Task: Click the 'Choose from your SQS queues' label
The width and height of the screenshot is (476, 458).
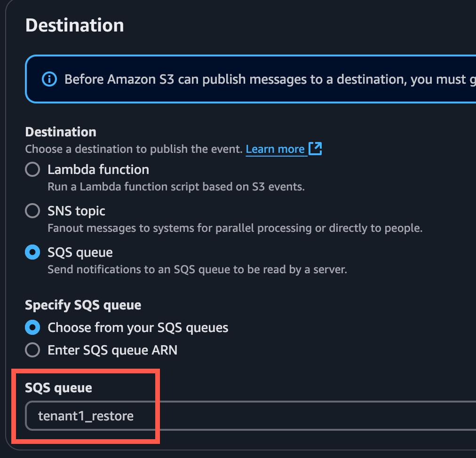Action: [138, 327]
